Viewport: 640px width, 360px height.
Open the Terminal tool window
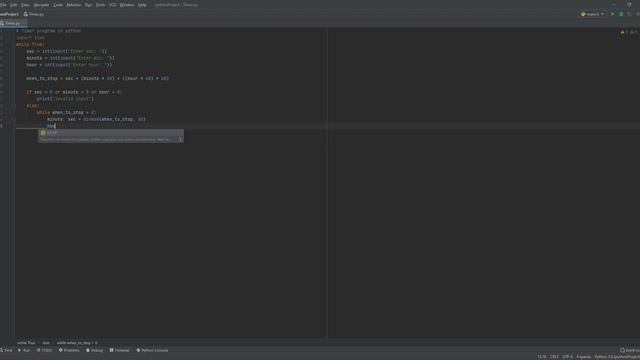pos(120,350)
